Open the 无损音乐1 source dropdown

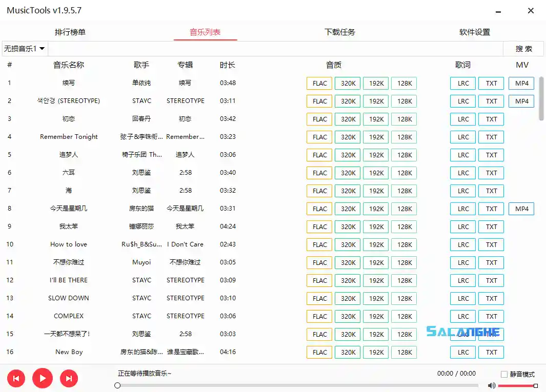click(24, 48)
